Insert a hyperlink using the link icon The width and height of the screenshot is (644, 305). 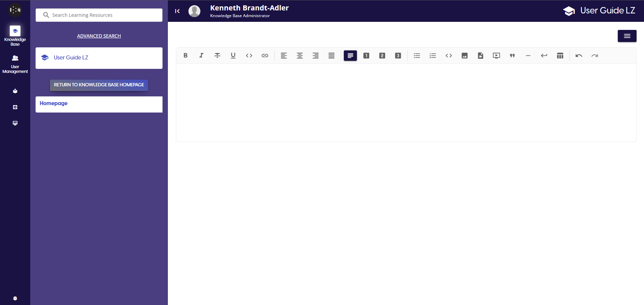click(265, 56)
